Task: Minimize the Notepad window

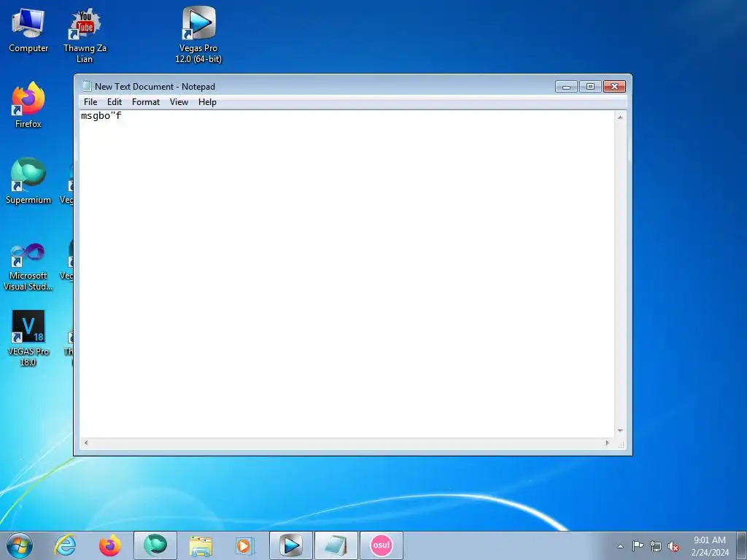Action: tap(566, 86)
